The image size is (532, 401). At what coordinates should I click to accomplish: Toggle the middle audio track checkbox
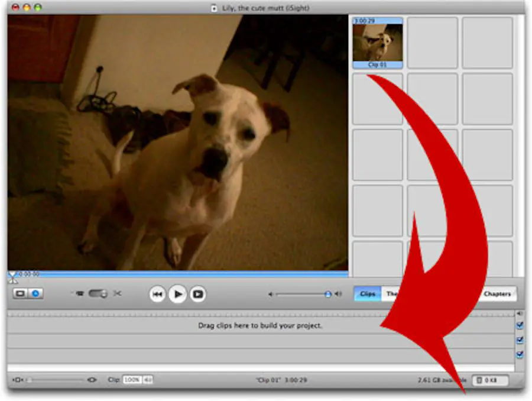tap(520, 341)
